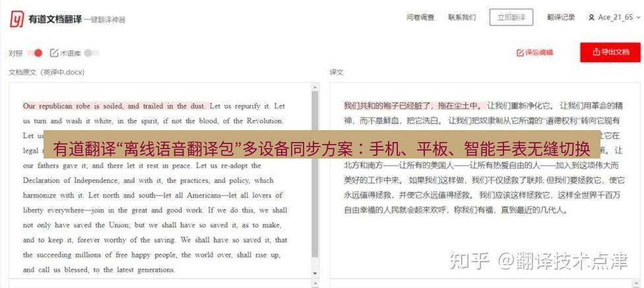
Task: Click the 文档原文（英译中.docx）label
Action: 47,72
